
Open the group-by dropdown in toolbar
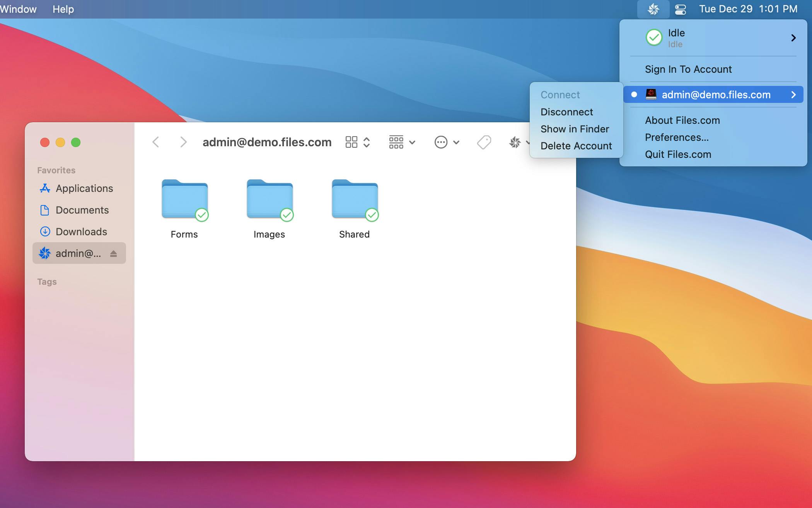click(x=402, y=142)
